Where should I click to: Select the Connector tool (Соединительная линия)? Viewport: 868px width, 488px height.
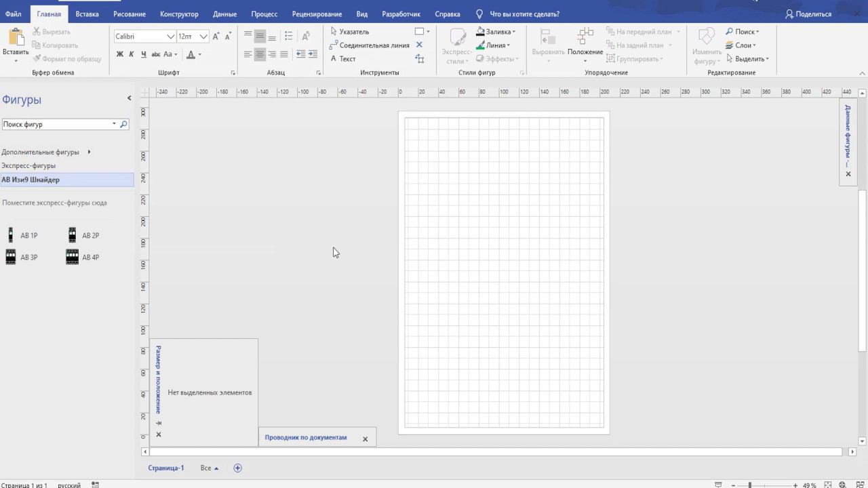tap(369, 45)
